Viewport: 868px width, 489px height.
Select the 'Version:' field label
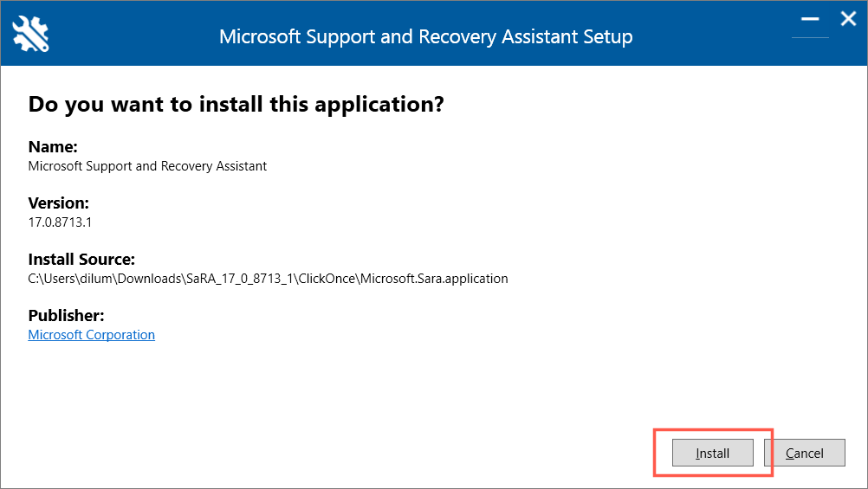(x=58, y=203)
